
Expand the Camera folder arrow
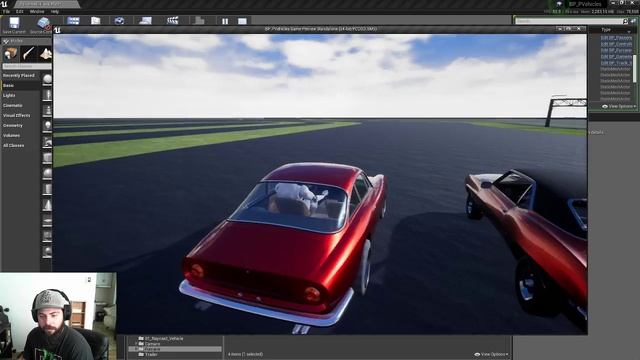coord(136,344)
